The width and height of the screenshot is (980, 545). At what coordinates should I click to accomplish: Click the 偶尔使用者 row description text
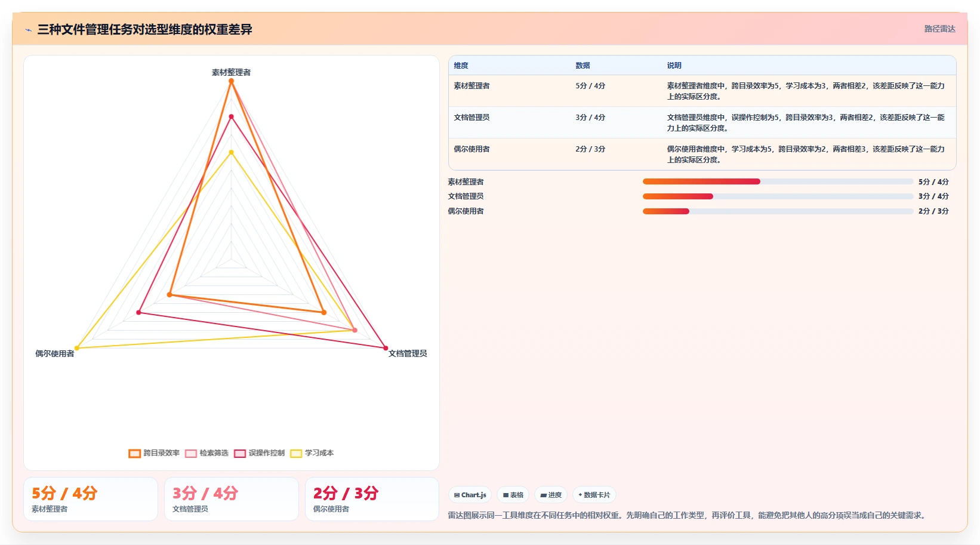pos(806,155)
